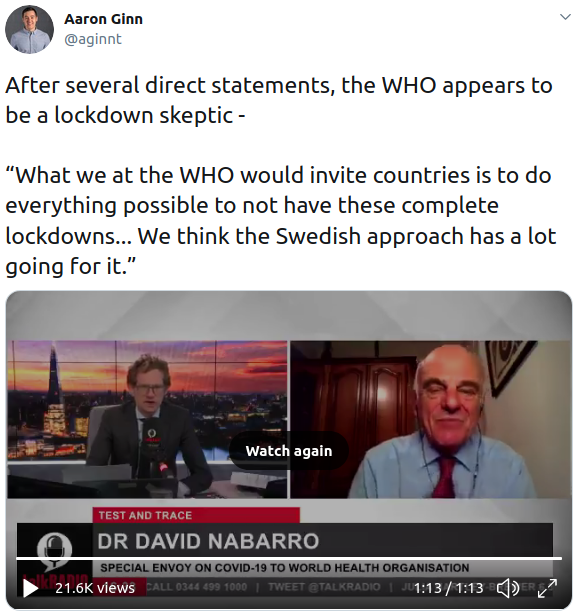
Task: Click the 1:13 / 1:13 time display
Action: 448,588
